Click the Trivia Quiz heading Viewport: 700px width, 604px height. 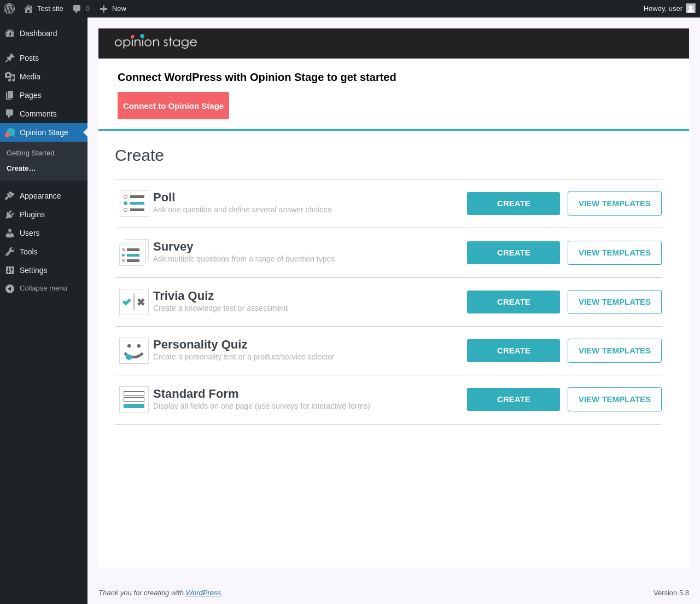(x=183, y=296)
